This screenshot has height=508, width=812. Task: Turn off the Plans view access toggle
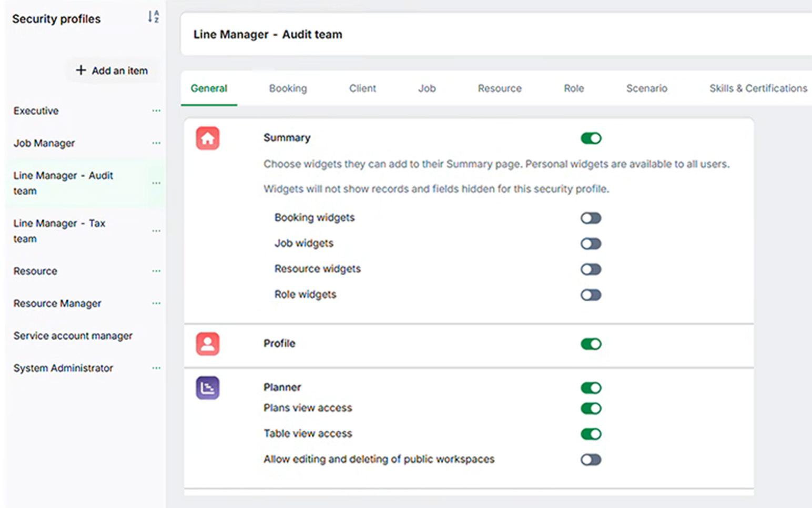click(591, 409)
